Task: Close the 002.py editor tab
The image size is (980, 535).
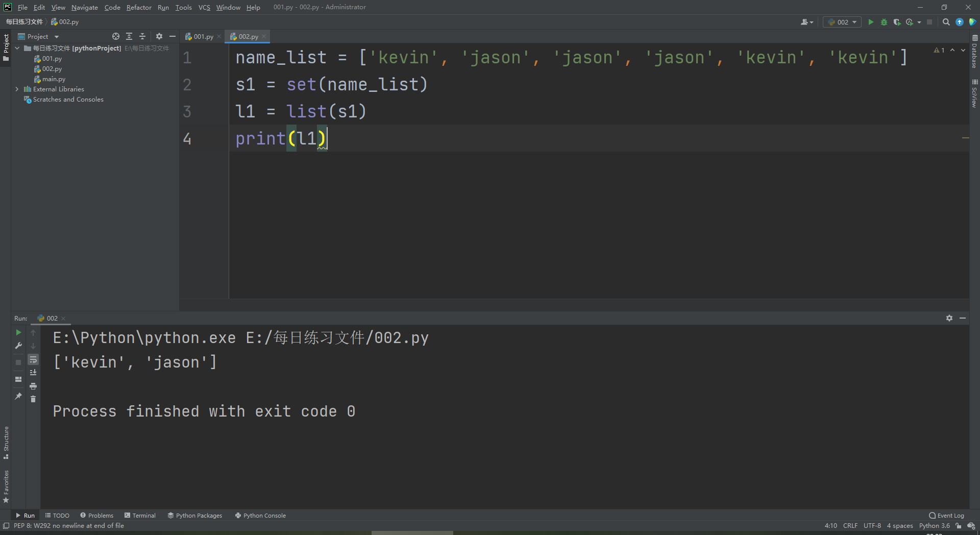Action: point(264,36)
